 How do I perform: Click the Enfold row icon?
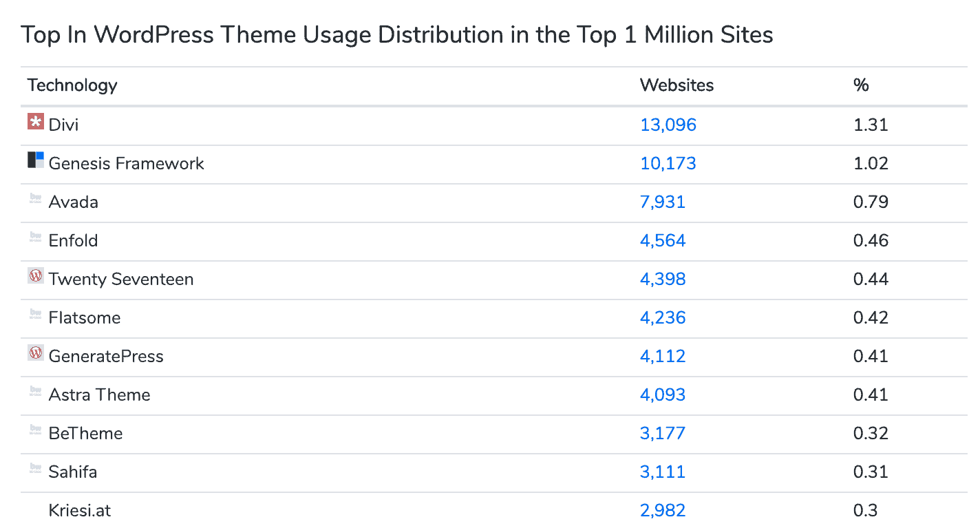pyautogui.click(x=36, y=238)
